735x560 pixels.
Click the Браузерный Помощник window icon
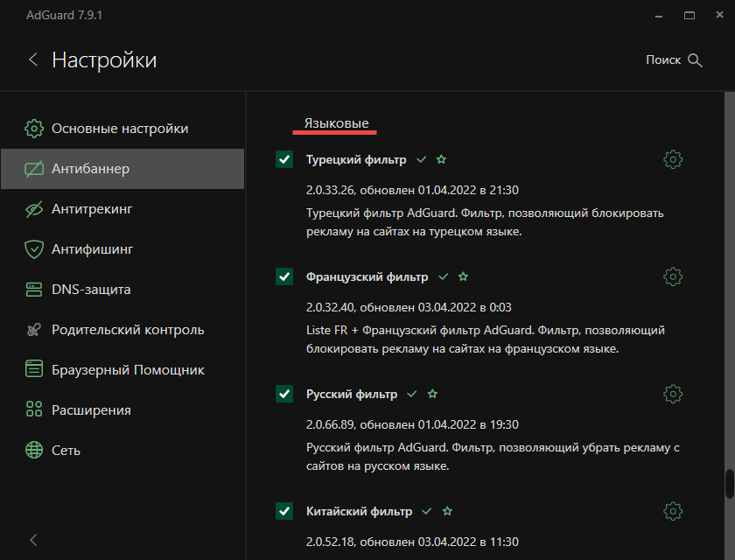(x=34, y=368)
